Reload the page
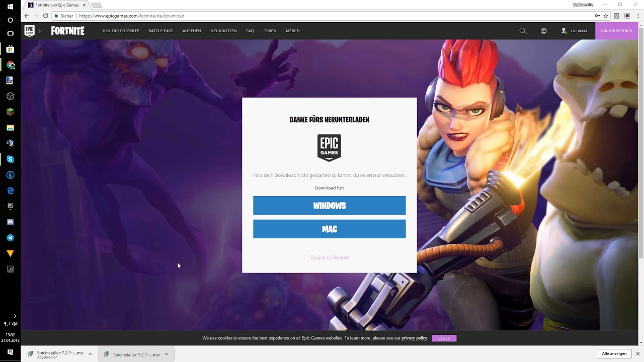644x362 pixels. 45,16
